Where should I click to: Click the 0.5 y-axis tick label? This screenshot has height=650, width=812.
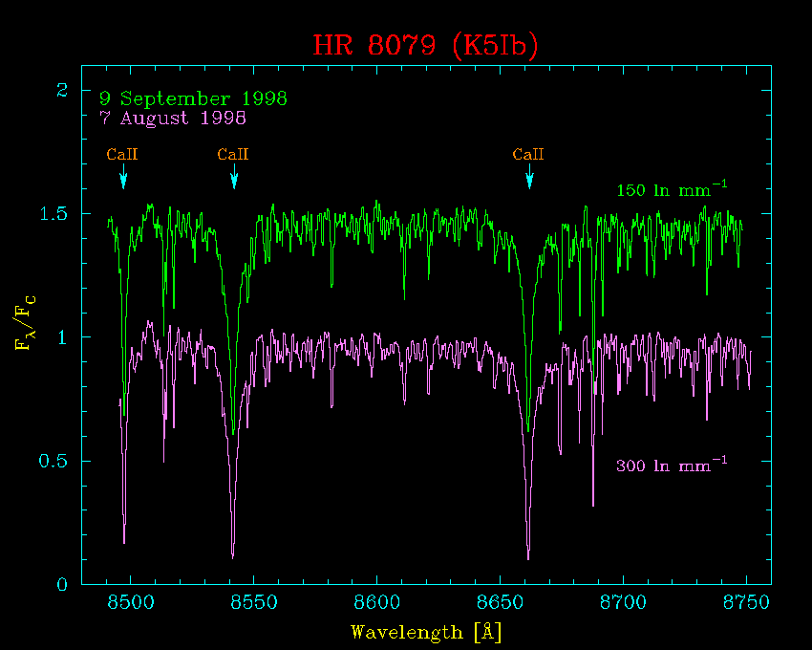[x=53, y=462]
